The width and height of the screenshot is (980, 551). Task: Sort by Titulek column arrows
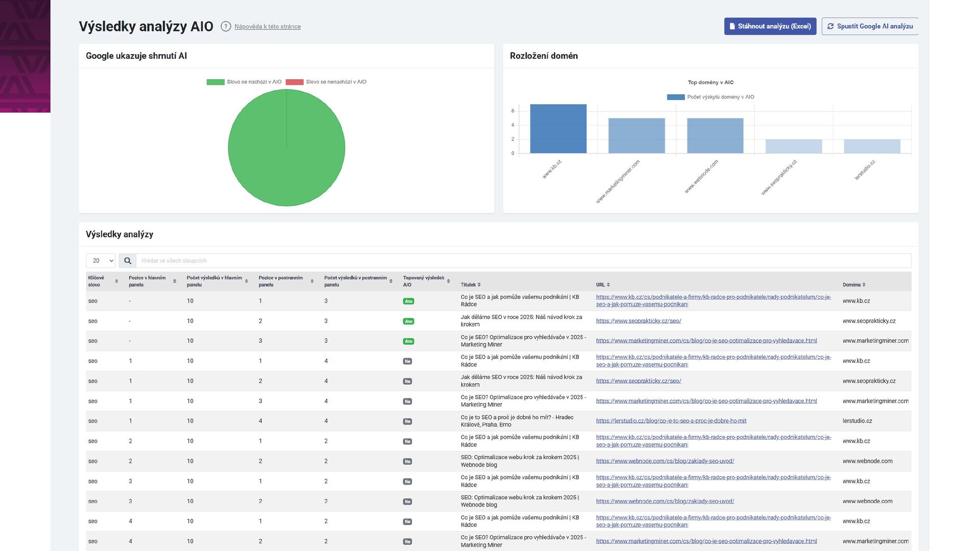tap(479, 285)
